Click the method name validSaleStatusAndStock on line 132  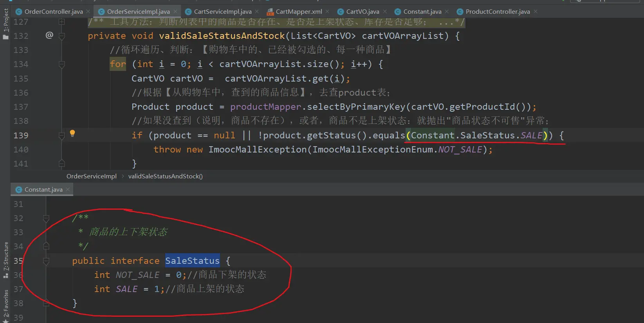coord(222,36)
